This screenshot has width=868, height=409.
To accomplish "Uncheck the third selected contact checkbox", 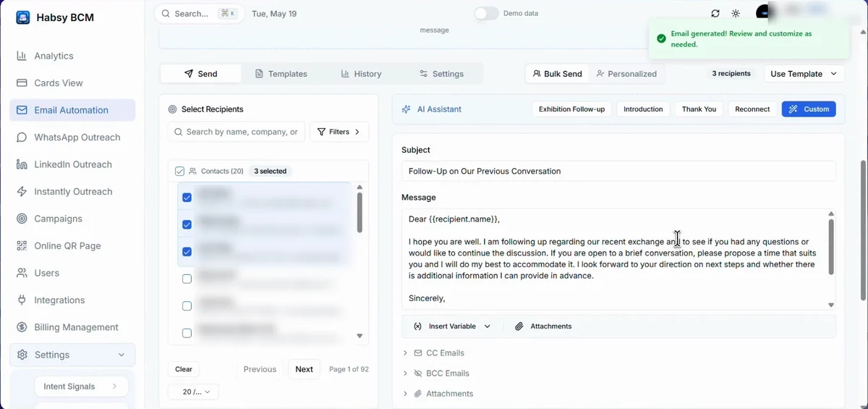I will point(187,252).
